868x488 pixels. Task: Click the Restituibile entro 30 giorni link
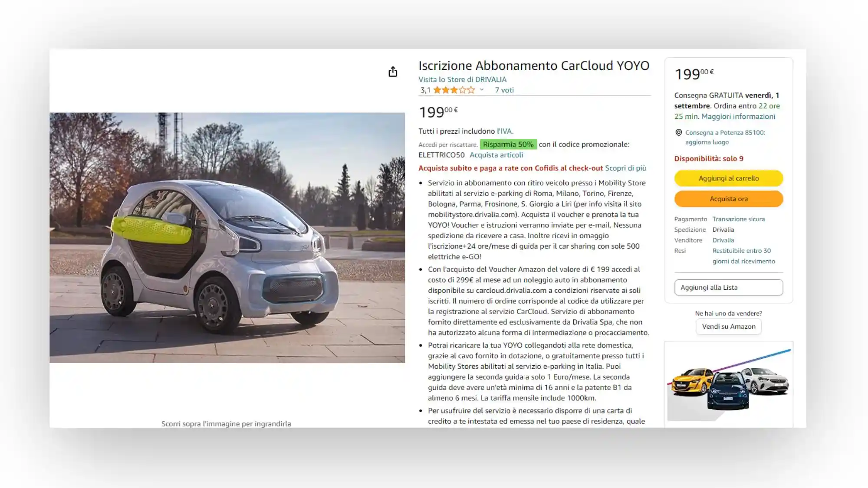pos(744,256)
